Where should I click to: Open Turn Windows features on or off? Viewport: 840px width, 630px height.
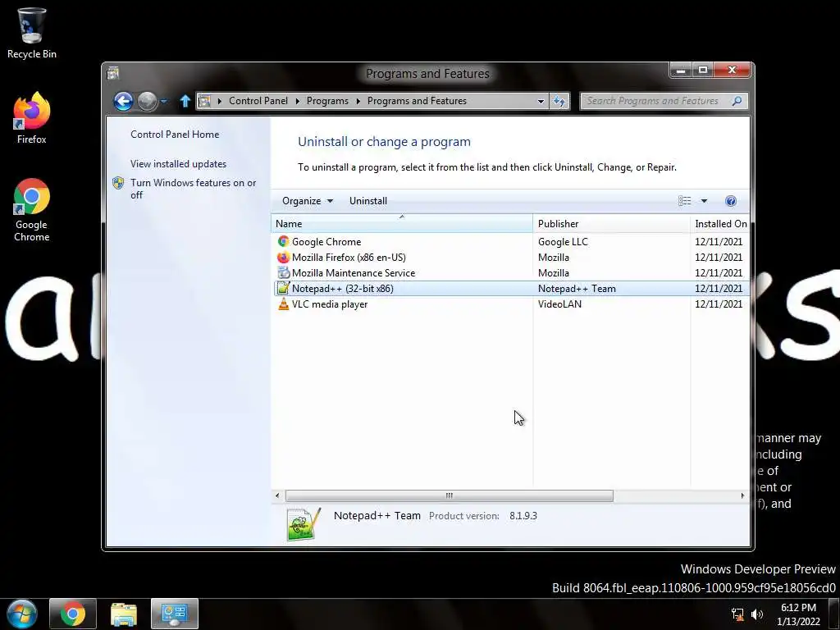point(193,189)
